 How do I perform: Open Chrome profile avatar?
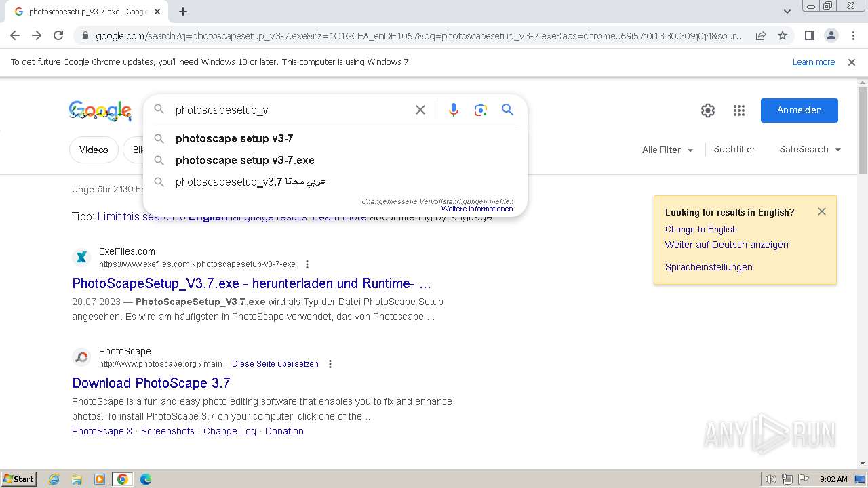(x=831, y=35)
